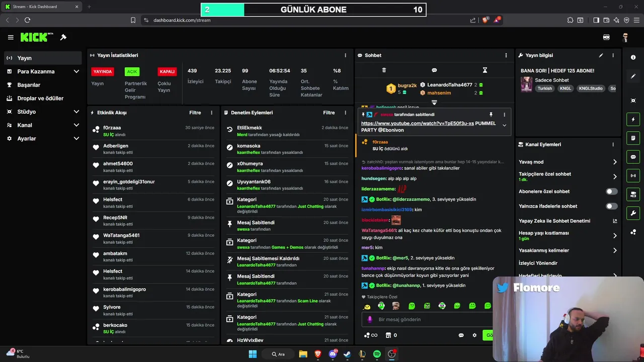Expand the pinned message chevron
This screenshot has height=362, width=644.
[x=504, y=125]
